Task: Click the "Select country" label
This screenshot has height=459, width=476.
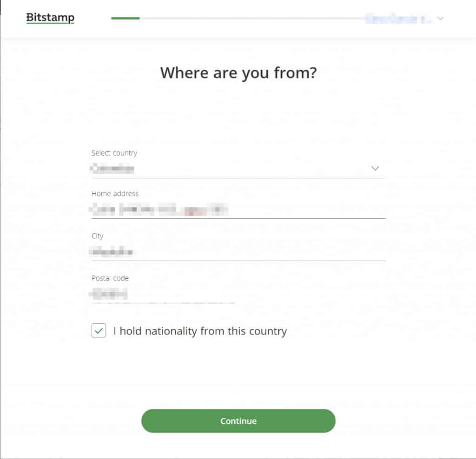Action: pos(114,153)
